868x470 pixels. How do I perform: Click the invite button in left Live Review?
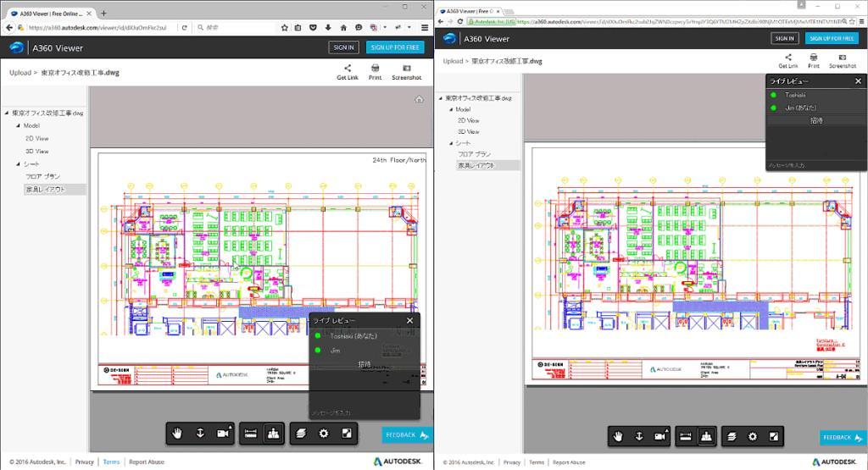pos(364,364)
